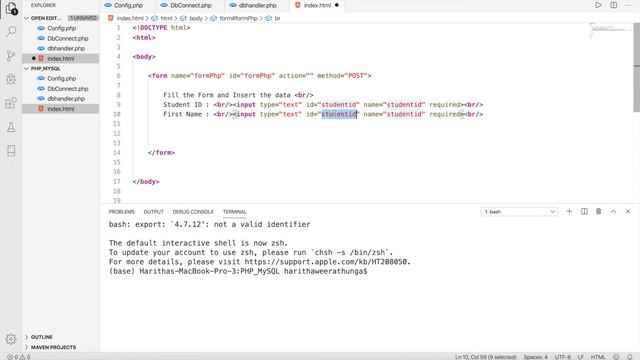Open DbConnect.php under Open Editors
The width and height of the screenshot is (640, 360).
pyautogui.click(x=60, y=38)
